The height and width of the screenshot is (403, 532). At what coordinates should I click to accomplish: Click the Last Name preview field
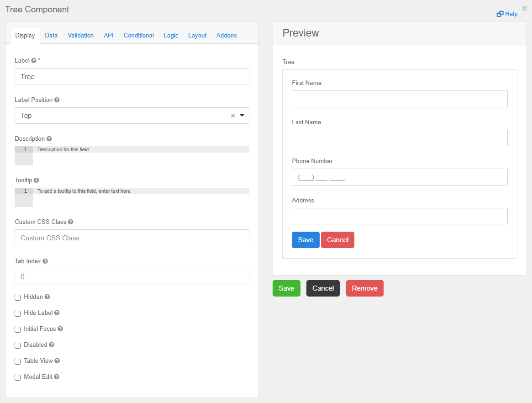[400, 138]
